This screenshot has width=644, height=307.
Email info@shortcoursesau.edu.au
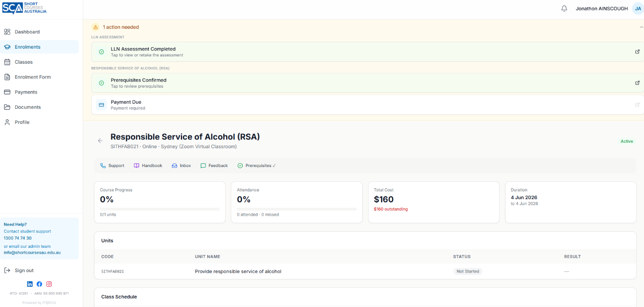(32, 252)
